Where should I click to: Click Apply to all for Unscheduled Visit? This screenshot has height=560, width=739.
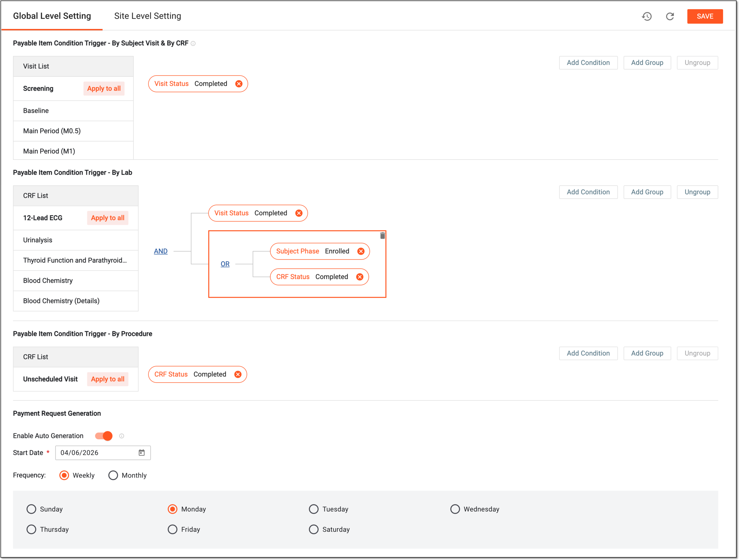[108, 379]
